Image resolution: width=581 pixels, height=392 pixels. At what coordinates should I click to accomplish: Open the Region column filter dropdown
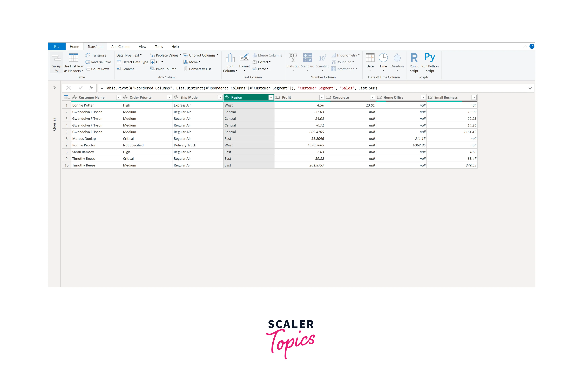point(271,97)
